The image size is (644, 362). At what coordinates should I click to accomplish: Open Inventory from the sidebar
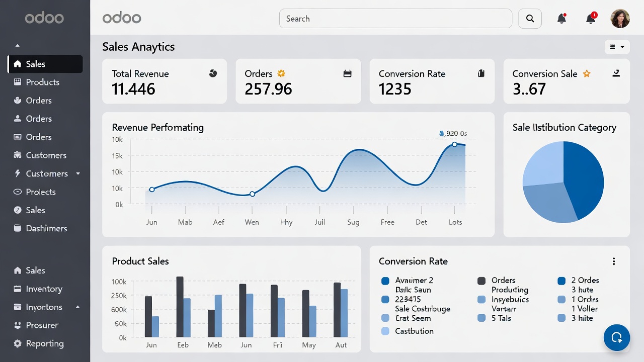pos(44,289)
